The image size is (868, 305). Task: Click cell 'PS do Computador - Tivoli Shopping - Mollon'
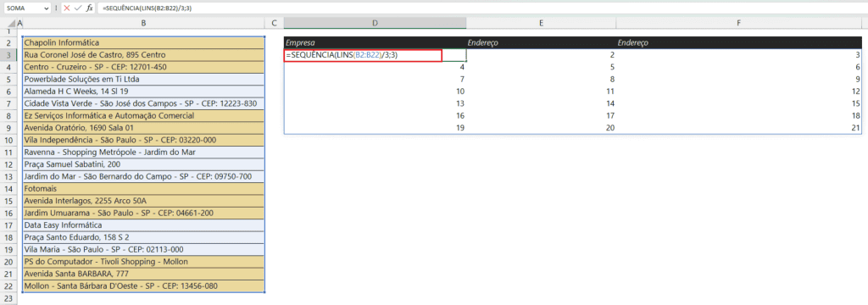[143, 262]
